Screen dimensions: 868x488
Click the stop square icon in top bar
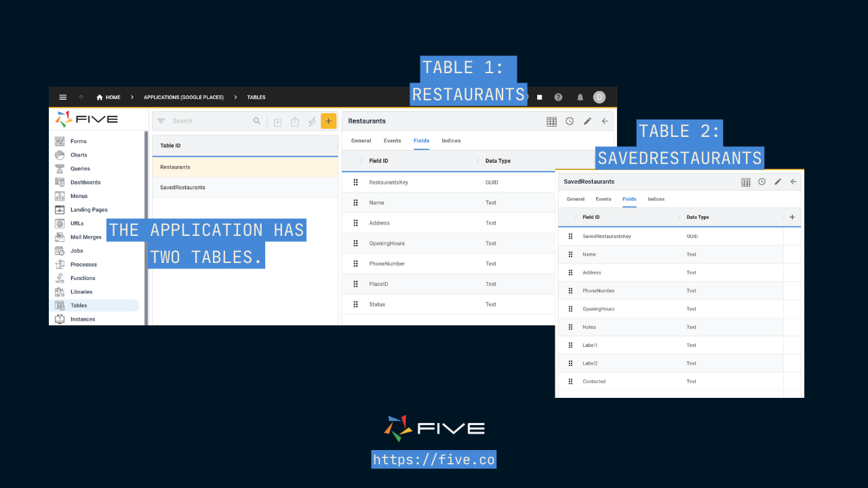click(540, 97)
